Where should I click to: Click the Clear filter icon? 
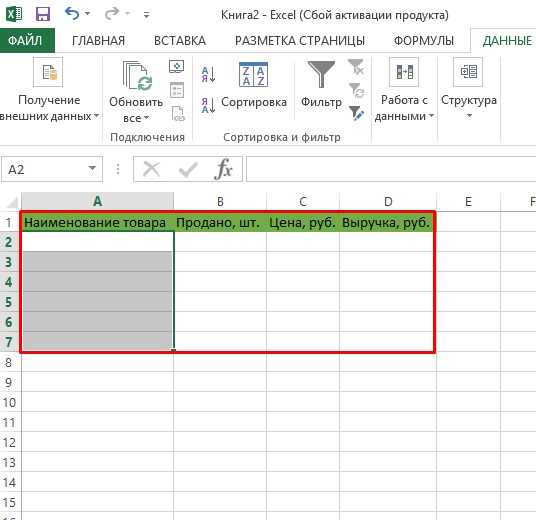point(356,67)
